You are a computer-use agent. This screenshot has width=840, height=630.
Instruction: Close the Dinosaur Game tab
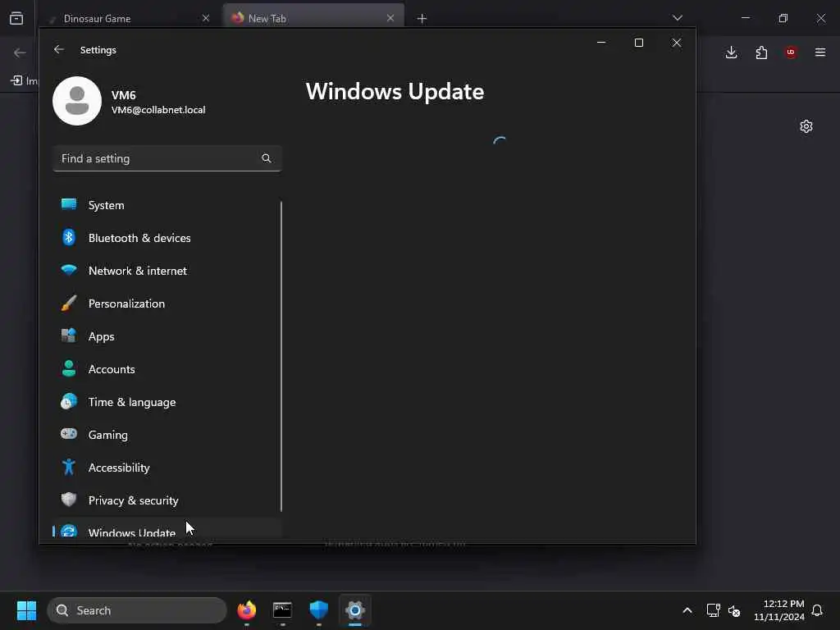pyautogui.click(x=206, y=18)
